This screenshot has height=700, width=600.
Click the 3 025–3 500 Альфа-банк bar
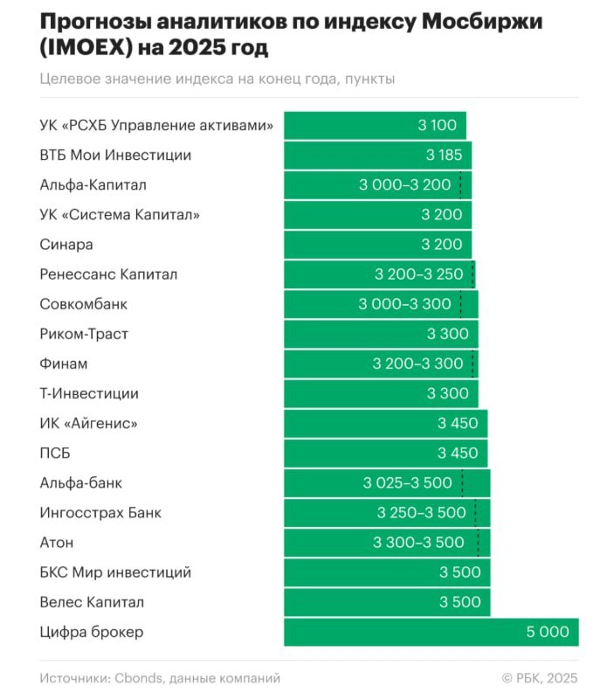tap(387, 483)
